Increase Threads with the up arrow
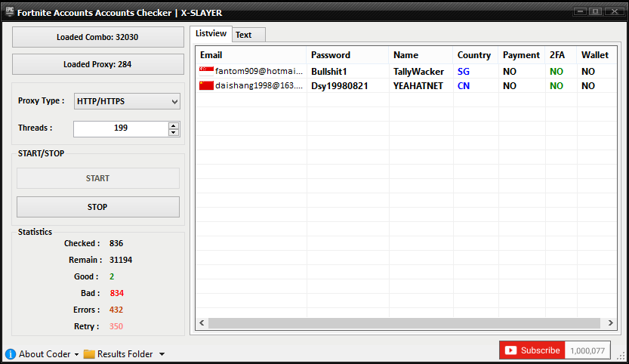The image size is (629, 364). 174,125
